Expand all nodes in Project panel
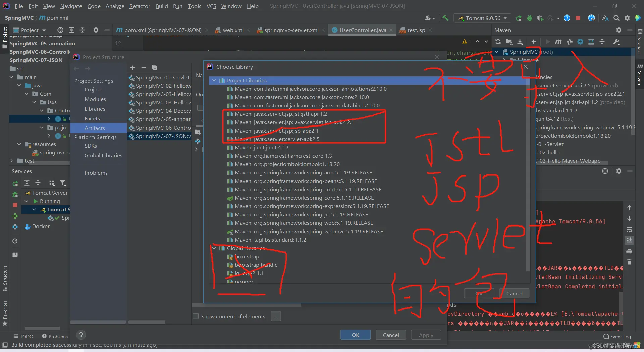This screenshot has height=352, width=644. point(71,30)
